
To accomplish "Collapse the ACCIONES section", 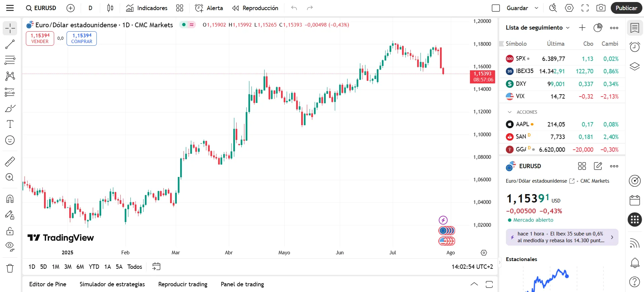I will click(x=510, y=112).
